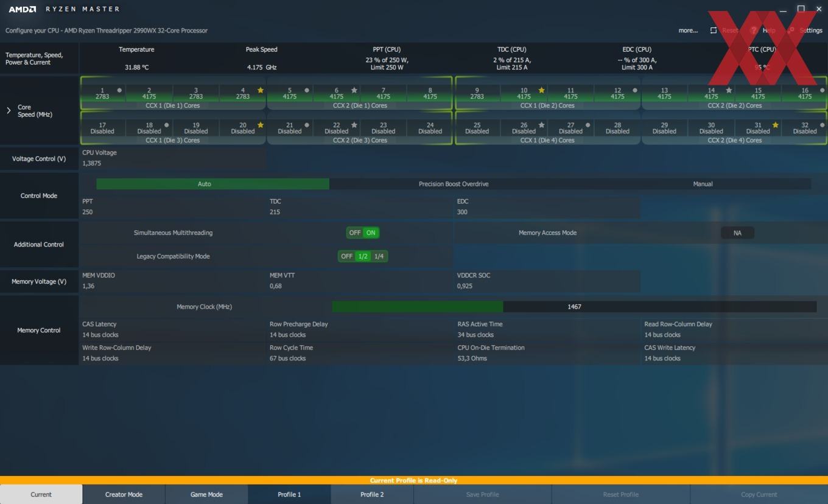Set Legacy Compatibility Mode to 1/2
The height and width of the screenshot is (504, 828).
[363, 256]
